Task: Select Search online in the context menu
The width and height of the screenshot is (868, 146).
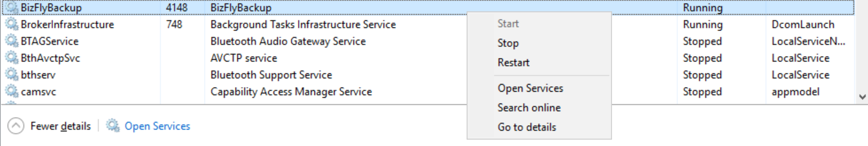Action: [x=529, y=107]
